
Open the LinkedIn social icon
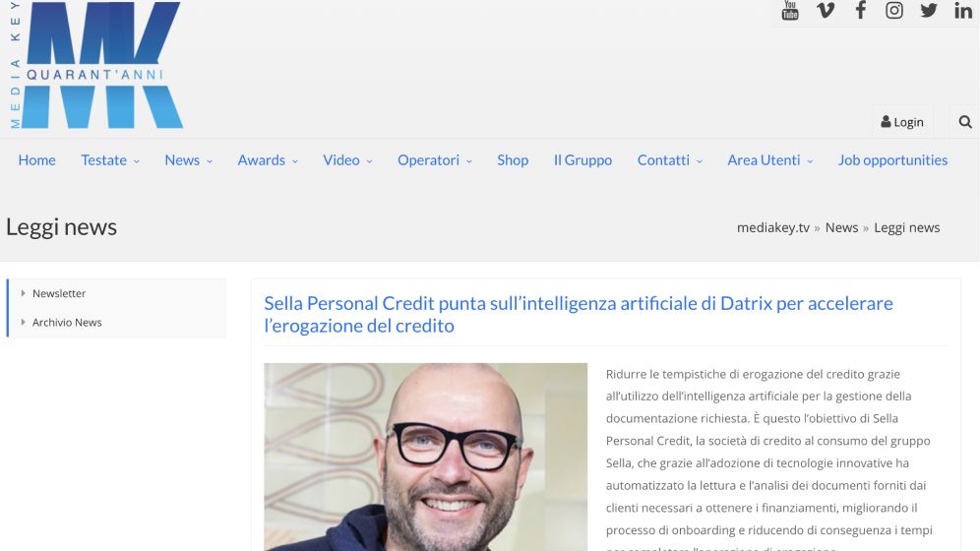point(963,10)
